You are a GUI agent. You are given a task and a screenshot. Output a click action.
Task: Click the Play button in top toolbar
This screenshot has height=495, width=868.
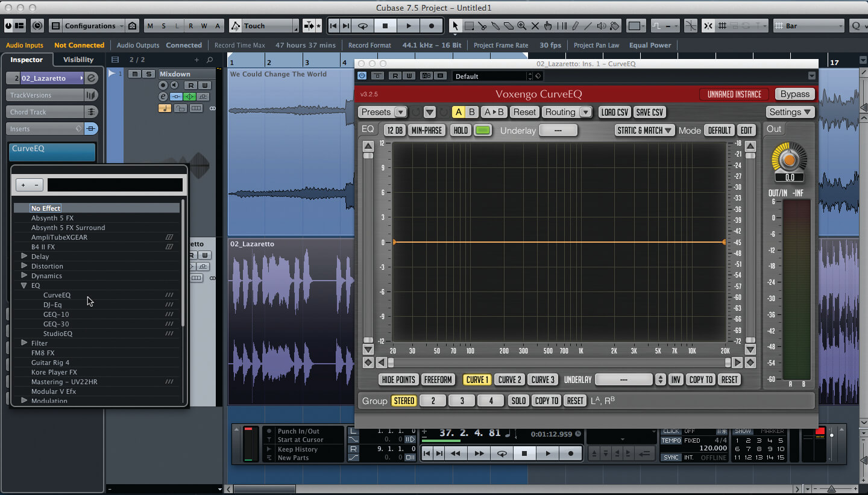click(x=408, y=26)
